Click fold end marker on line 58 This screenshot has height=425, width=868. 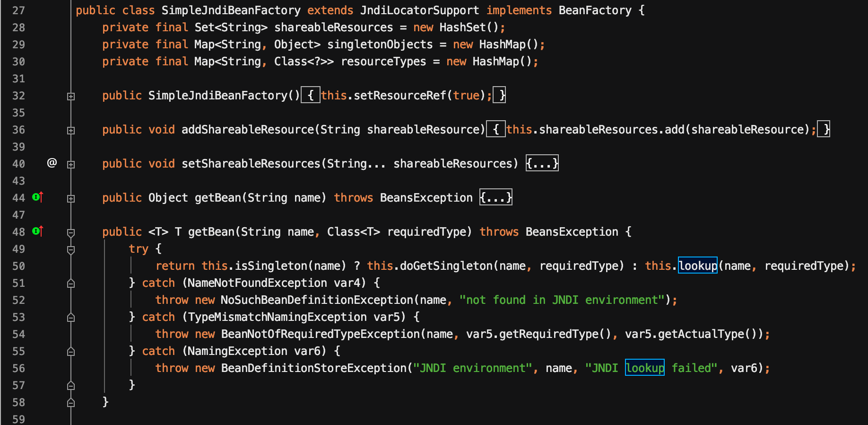click(x=71, y=403)
